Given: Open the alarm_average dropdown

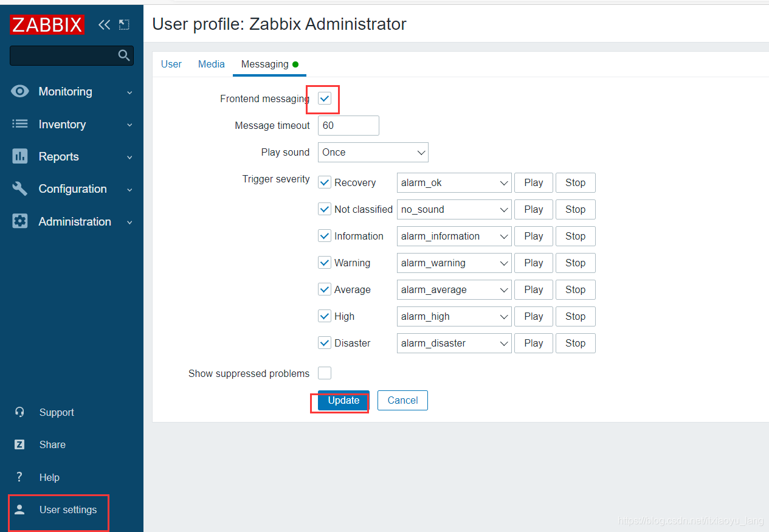Looking at the screenshot, I should pos(454,289).
